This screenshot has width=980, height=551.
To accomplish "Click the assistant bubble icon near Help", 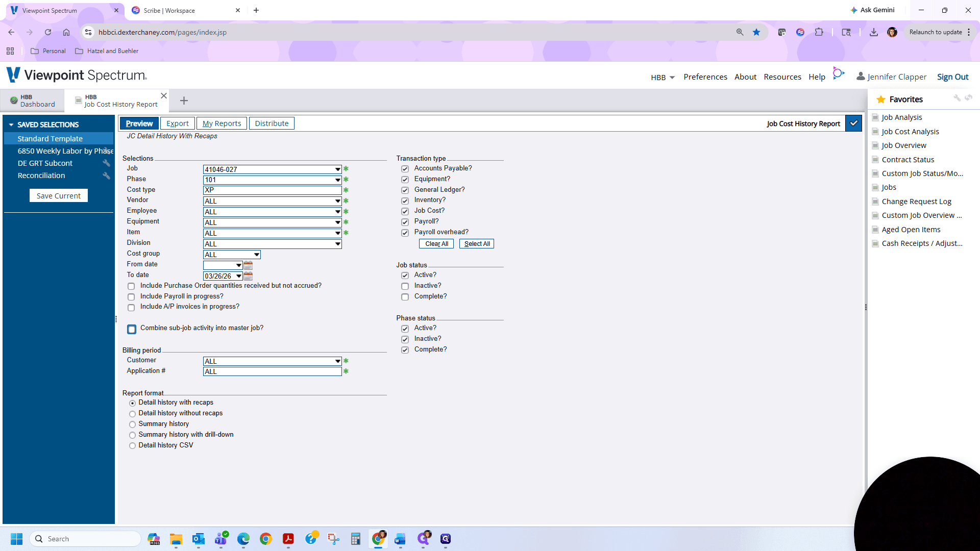I will (838, 73).
